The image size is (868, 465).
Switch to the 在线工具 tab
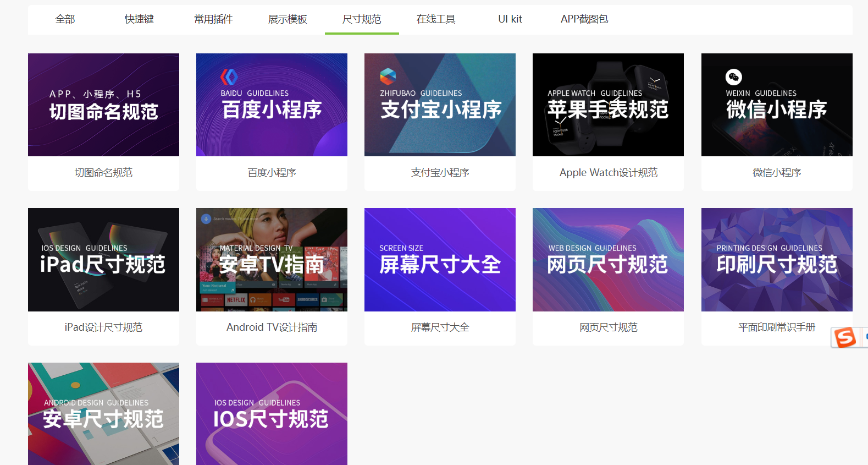click(436, 19)
